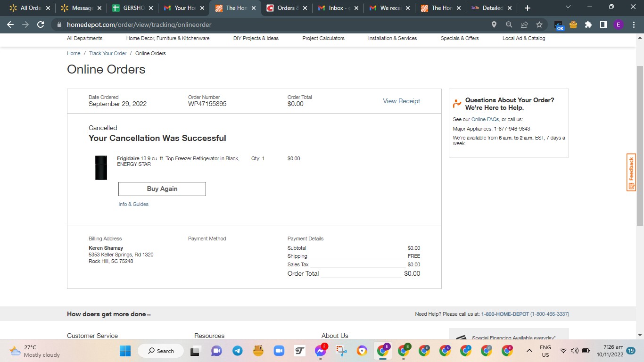The width and height of the screenshot is (644, 362).
Task: Open Local Ad & Catalog menu
Action: [x=524, y=38]
